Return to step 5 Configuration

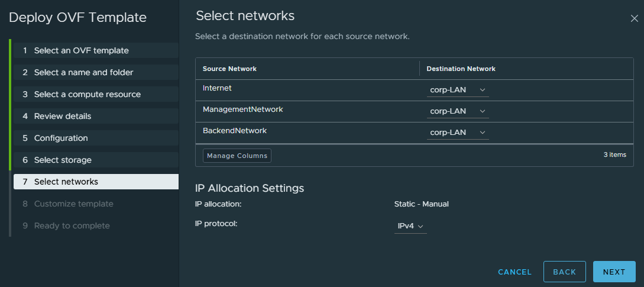tap(60, 138)
